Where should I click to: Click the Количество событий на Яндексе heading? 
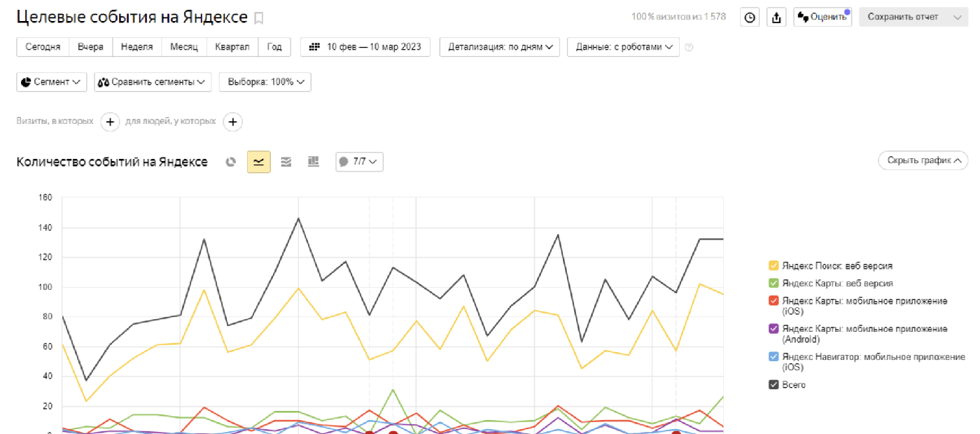pos(112,162)
